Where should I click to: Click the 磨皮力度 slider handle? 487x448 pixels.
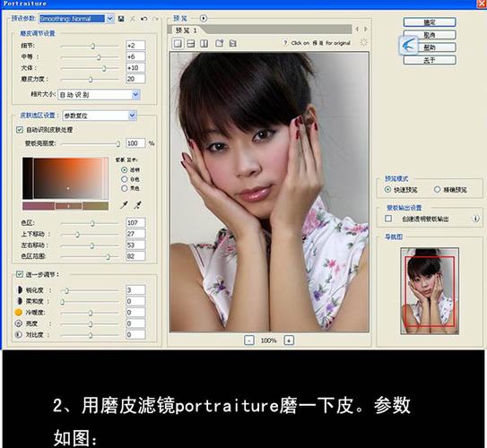(x=91, y=80)
